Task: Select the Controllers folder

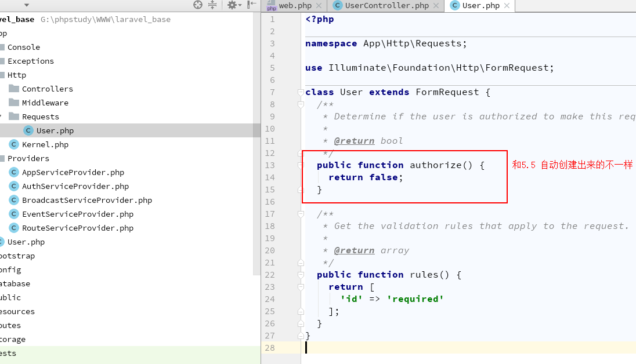Action: [47, 89]
